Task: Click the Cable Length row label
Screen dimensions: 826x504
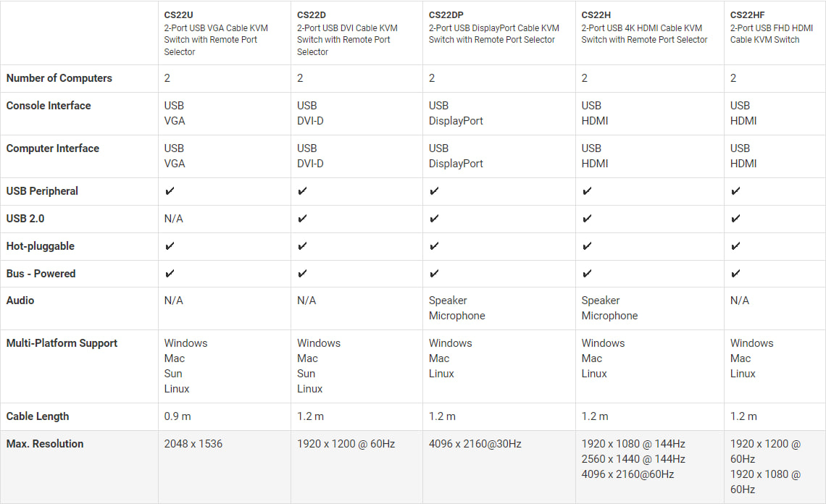Action: (x=38, y=416)
